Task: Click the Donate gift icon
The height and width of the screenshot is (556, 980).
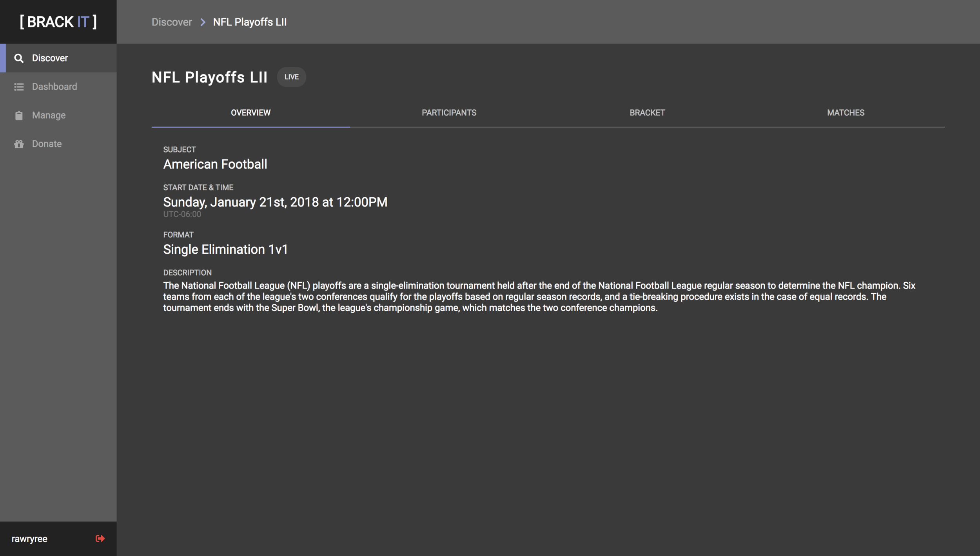Action: click(19, 144)
